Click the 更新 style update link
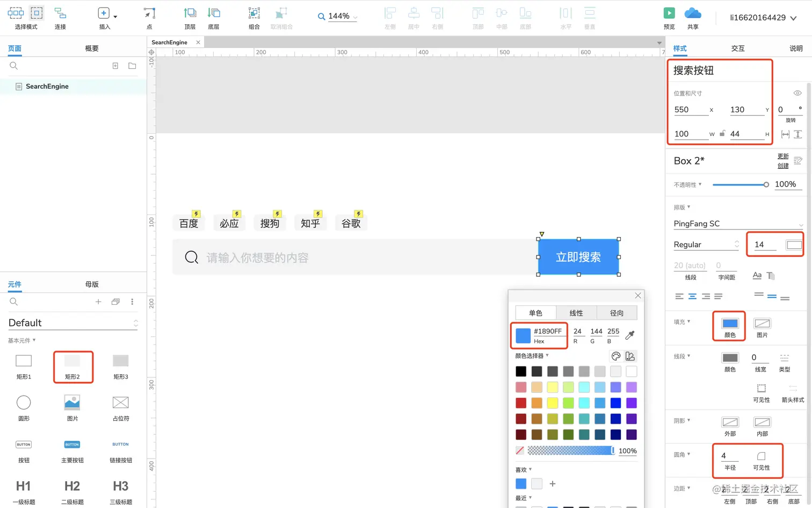812x508 pixels. click(783, 156)
